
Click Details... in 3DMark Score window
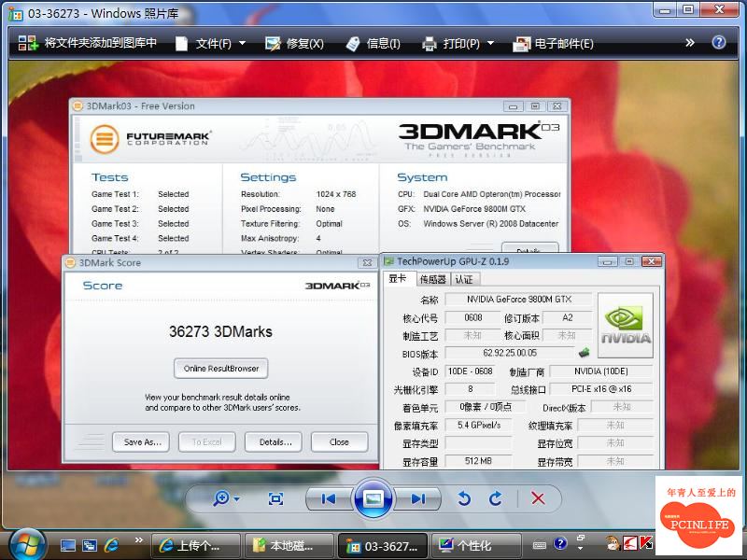tap(274, 441)
